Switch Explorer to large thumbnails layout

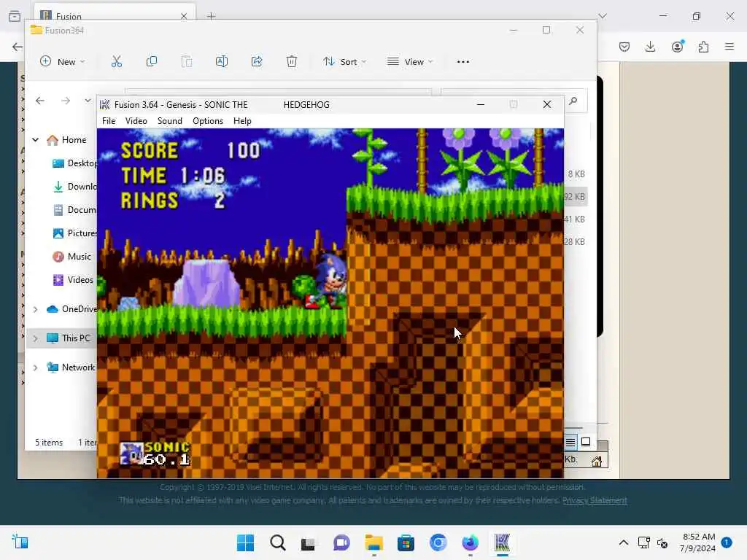click(x=586, y=442)
